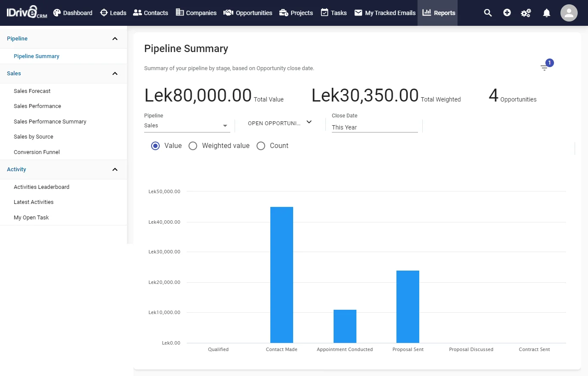The height and width of the screenshot is (376, 588).
Task: Click the Lek80,000.00 total value figure
Action: coord(198,96)
